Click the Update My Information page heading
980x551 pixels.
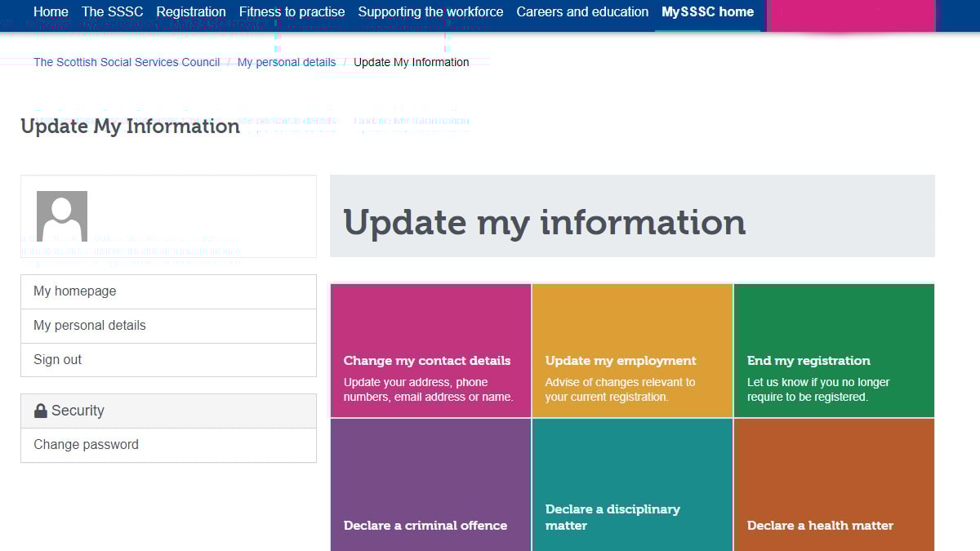[x=131, y=127]
